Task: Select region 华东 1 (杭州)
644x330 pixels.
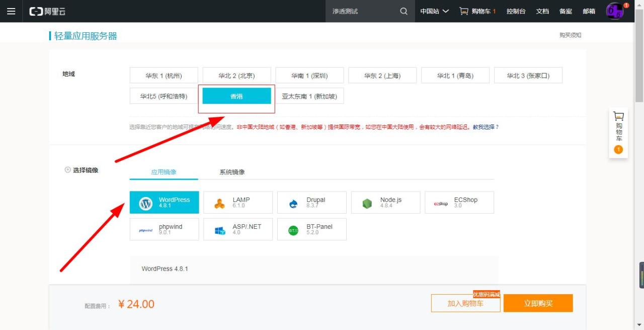Action: pyautogui.click(x=164, y=76)
